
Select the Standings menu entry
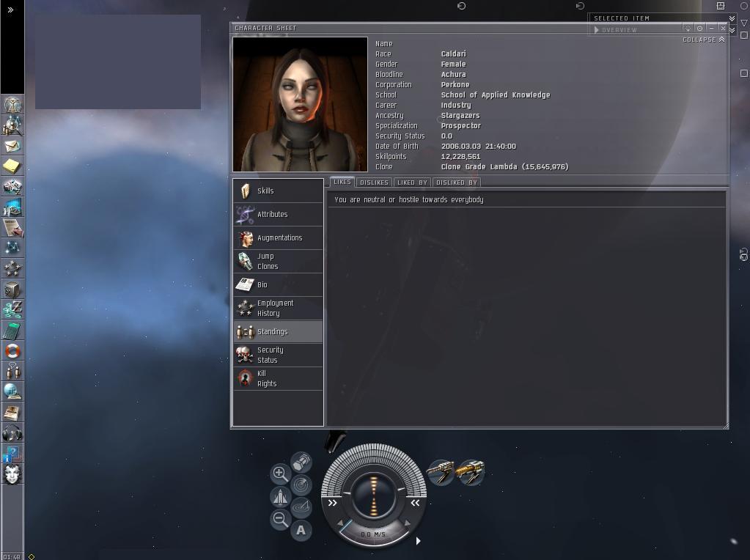[278, 331]
